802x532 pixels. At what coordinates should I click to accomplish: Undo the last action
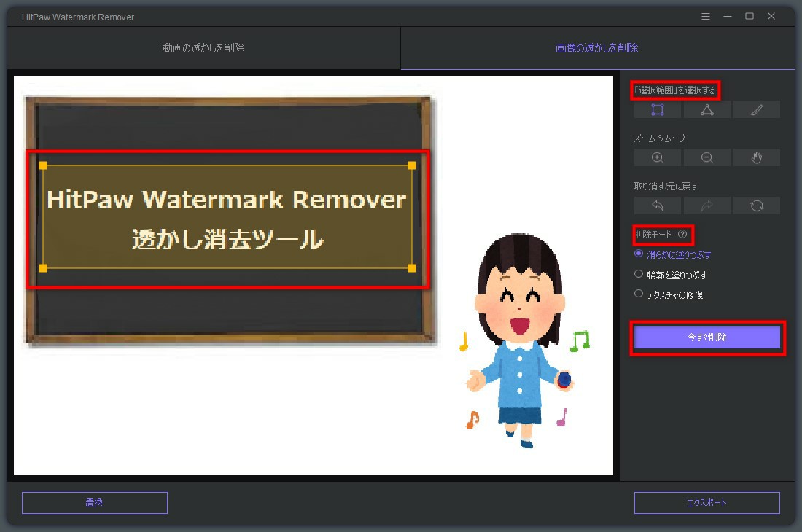pos(656,206)
